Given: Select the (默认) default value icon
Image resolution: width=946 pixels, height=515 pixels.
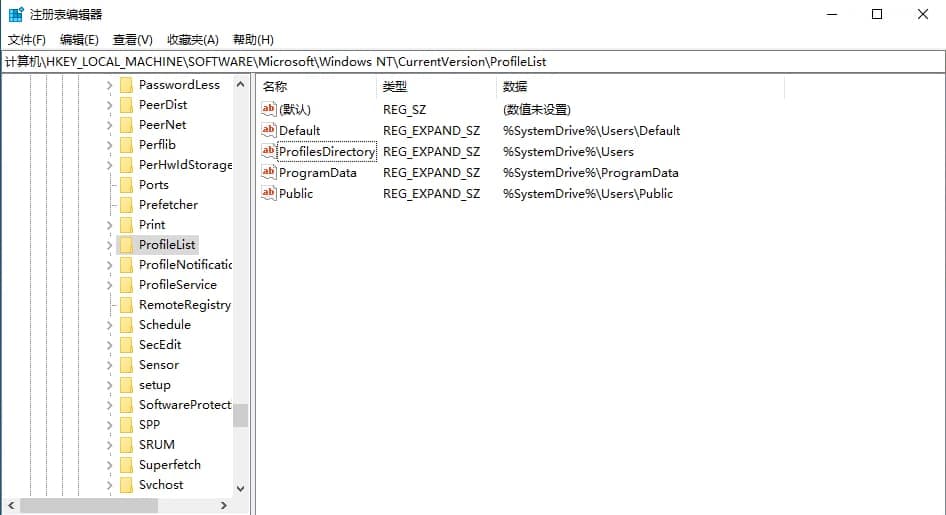Looking at the screenshot, I should point(268,109).
